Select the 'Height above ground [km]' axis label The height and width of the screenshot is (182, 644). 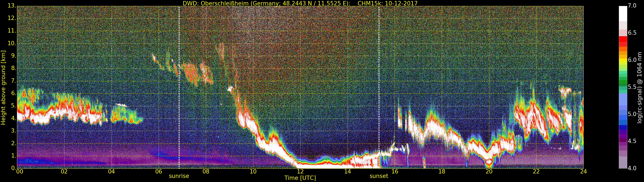pos(3,87)
